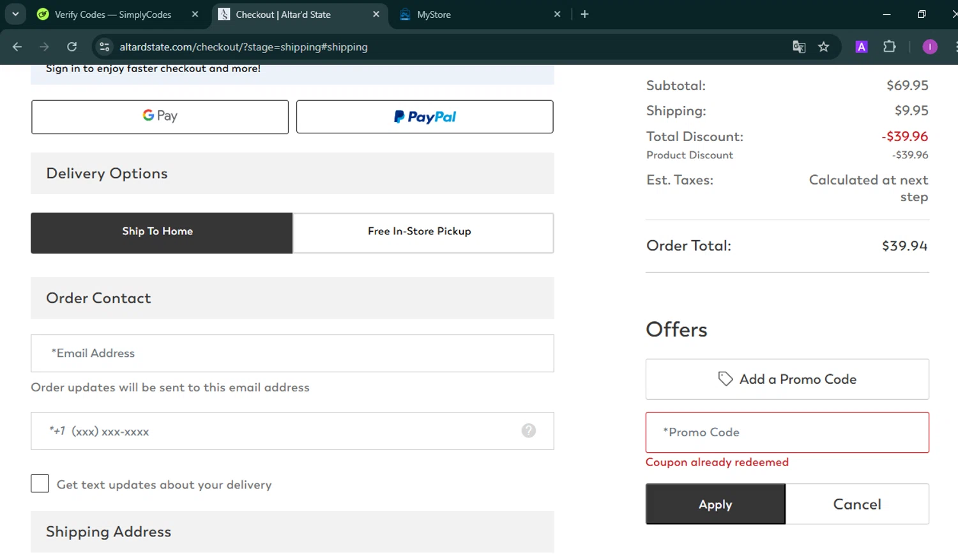The height and width of the screenshot is (560, 958).
Task: Click the phone number help icon
Action: (528, 431)
